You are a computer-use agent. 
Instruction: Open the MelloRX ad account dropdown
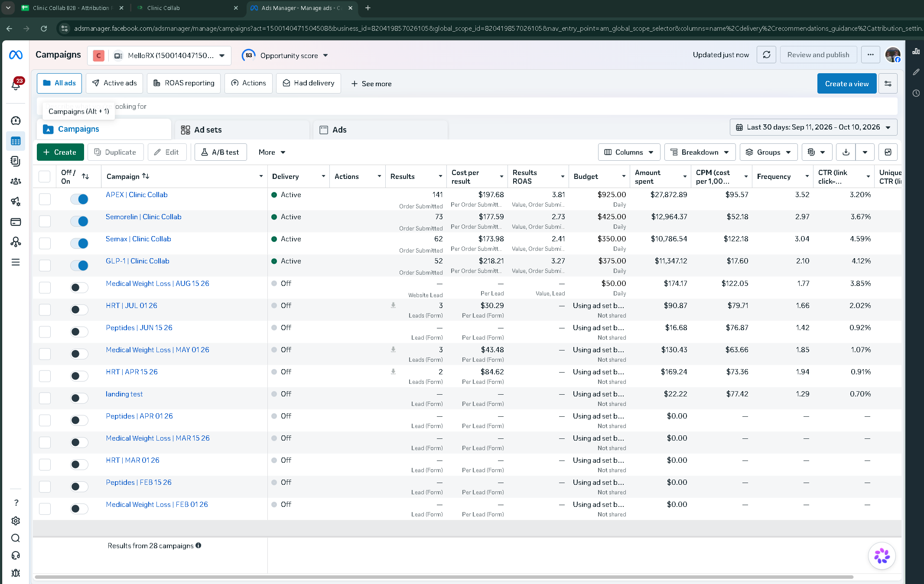159,55
